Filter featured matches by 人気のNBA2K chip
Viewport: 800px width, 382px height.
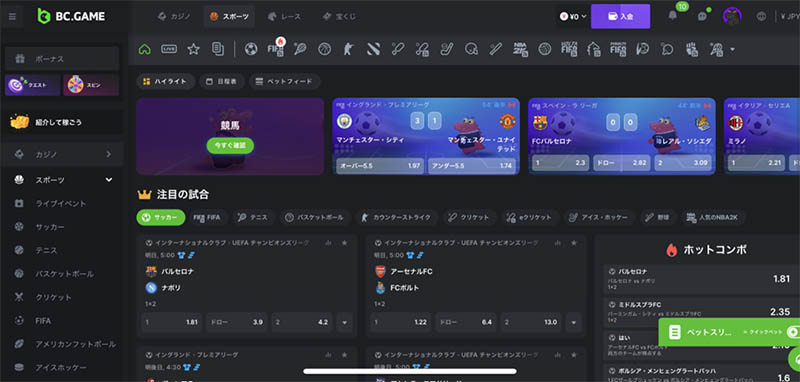(713, 217)
